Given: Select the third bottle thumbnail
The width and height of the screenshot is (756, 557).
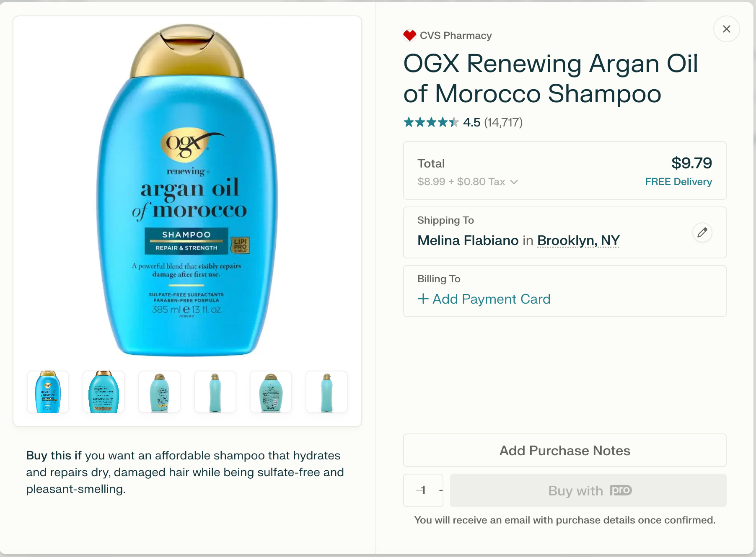Looking at the screenshot, I should pyautogui.click(x=160, y=392).
